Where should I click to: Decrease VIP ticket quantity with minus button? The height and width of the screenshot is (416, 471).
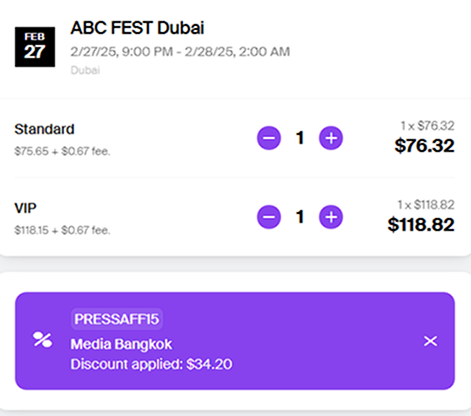click(269, 217)
